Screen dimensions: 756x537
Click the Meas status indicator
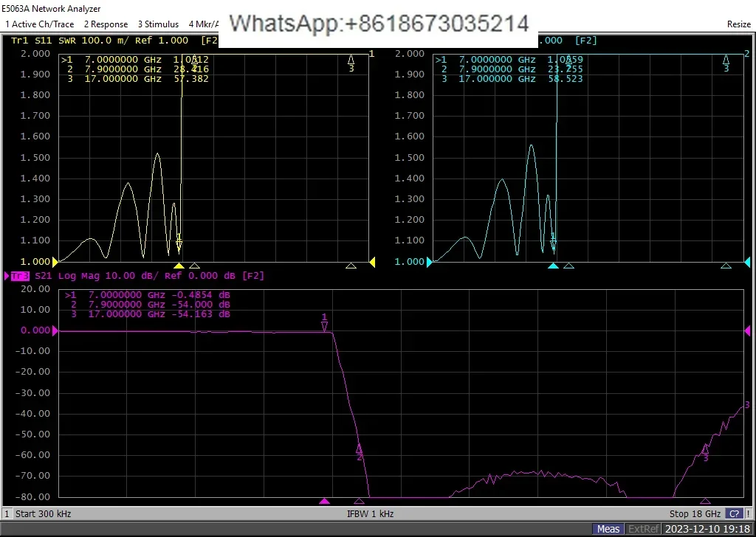608,529
